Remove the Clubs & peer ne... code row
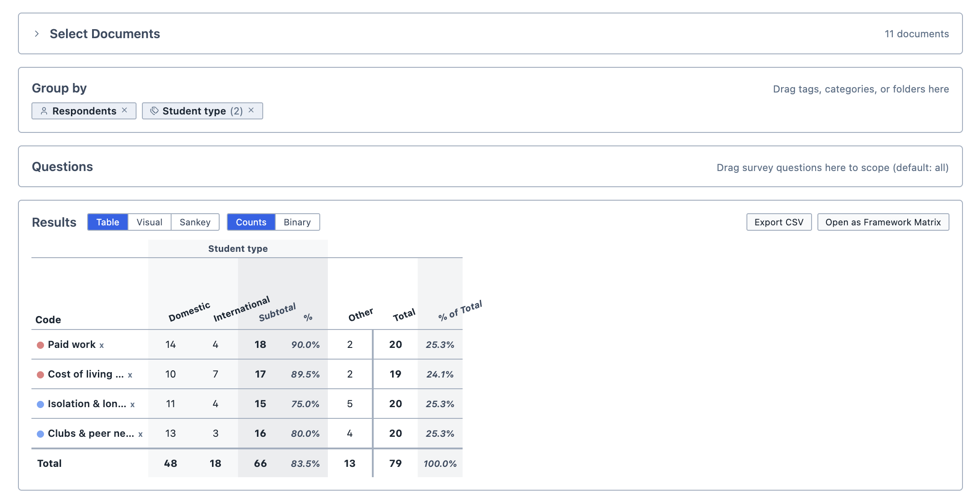The height and width of the screenshot is (492, 980). tap(141, 435)
